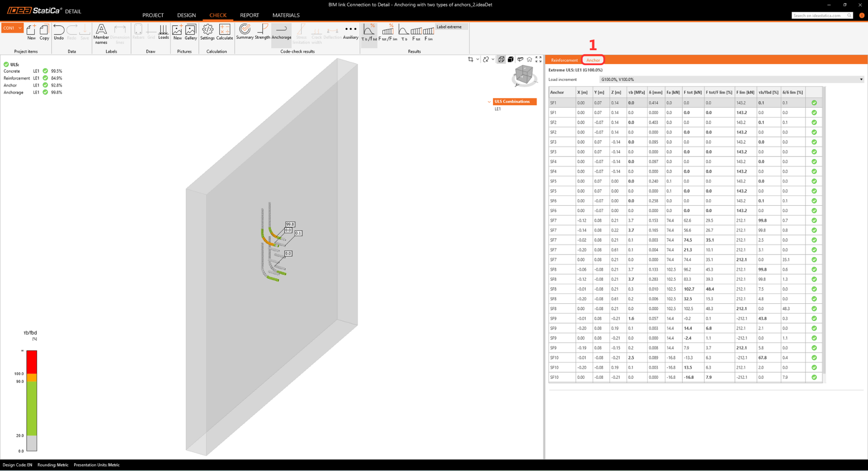Open the code-check Summary results
Screen dimensions: 868x471
(245, 32)
